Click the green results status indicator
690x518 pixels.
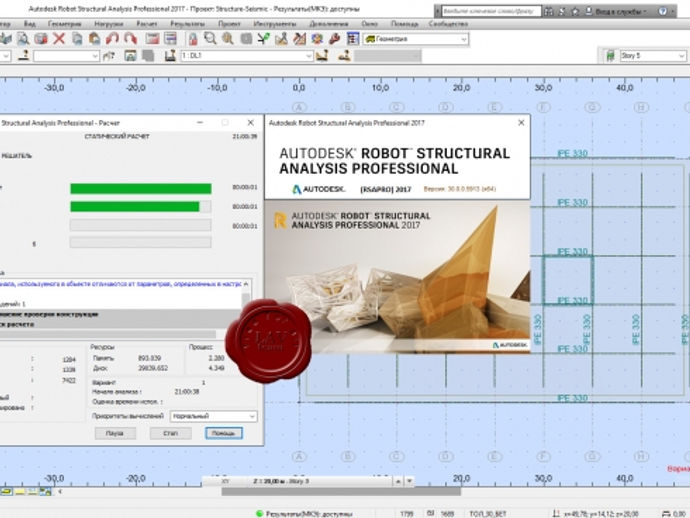pos(260,513)
